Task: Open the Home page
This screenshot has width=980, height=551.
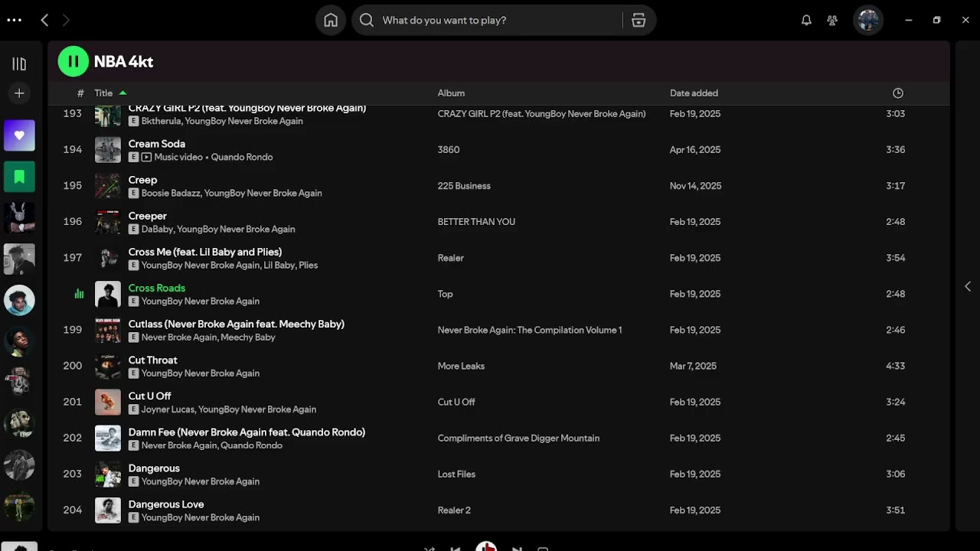Action: pos(331,20)
